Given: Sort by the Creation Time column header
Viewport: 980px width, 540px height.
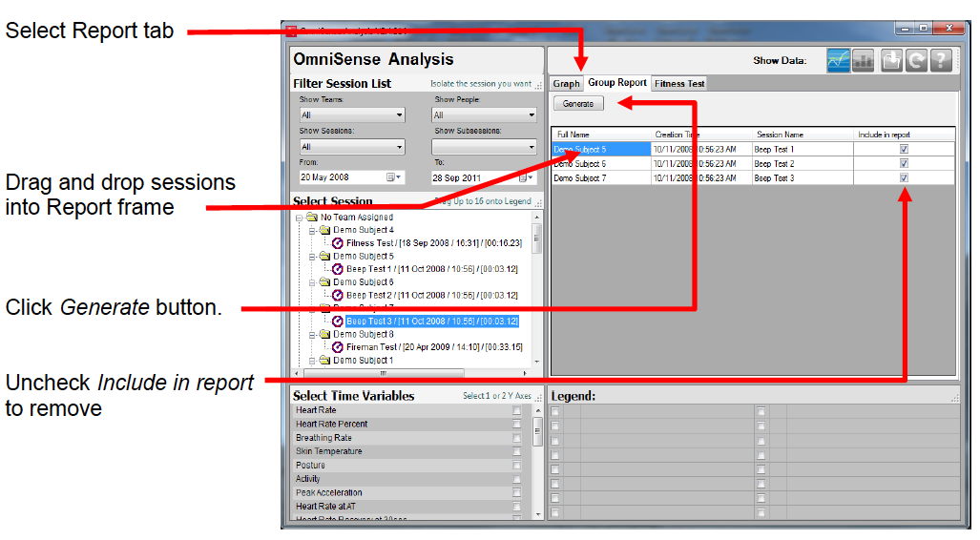Looking at the screenshot, I should click(x=701, y=135).
